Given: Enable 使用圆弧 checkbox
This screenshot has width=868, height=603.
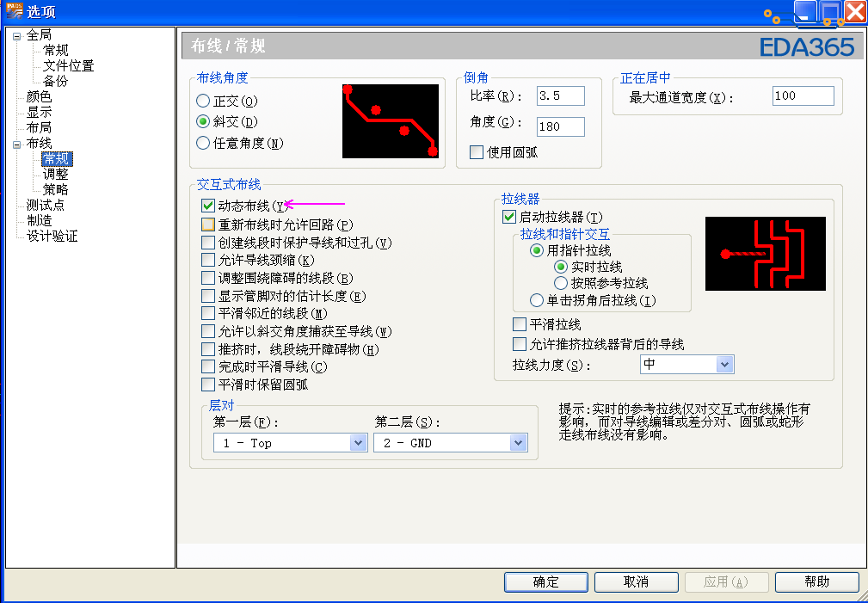Looking at the screenshot, I should (x=477, y=152).
